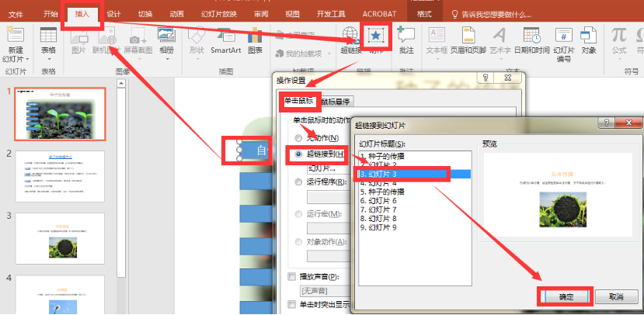The width and height of the screenshot is (644, 315).
Task: Select the 超链接到 radio button
Action: [x=299, y=154]
